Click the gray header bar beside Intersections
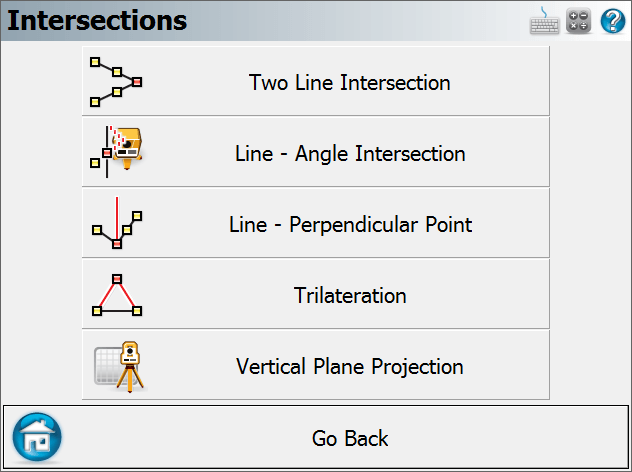The height and width of the screenshot is (472, 632). (x=355, y=21)
